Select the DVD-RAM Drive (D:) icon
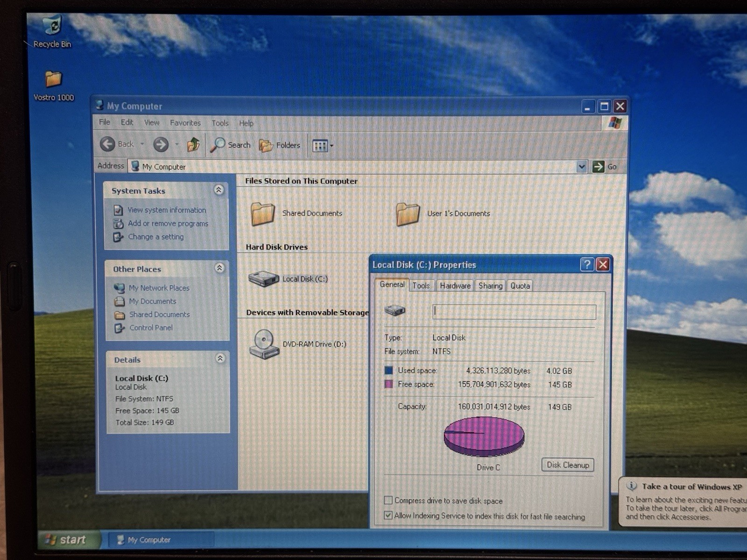 (264, 344)
